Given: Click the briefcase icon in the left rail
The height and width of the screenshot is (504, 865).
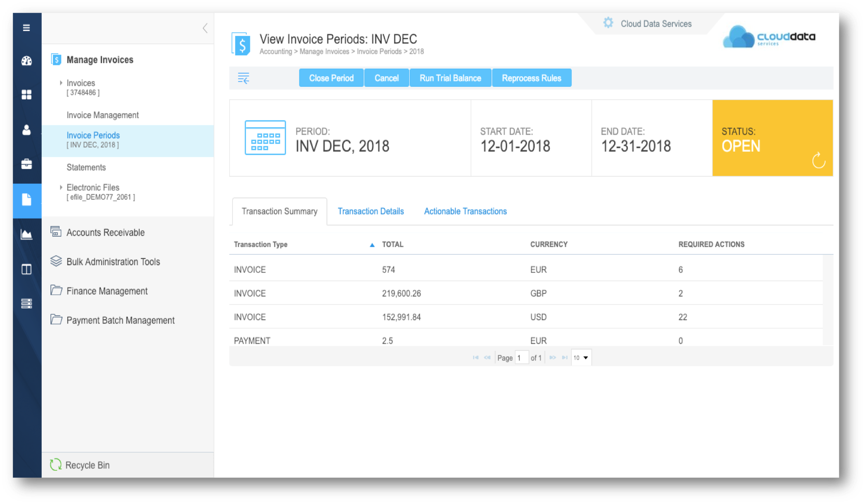Looking at the screenshot, I should point(26,164).
